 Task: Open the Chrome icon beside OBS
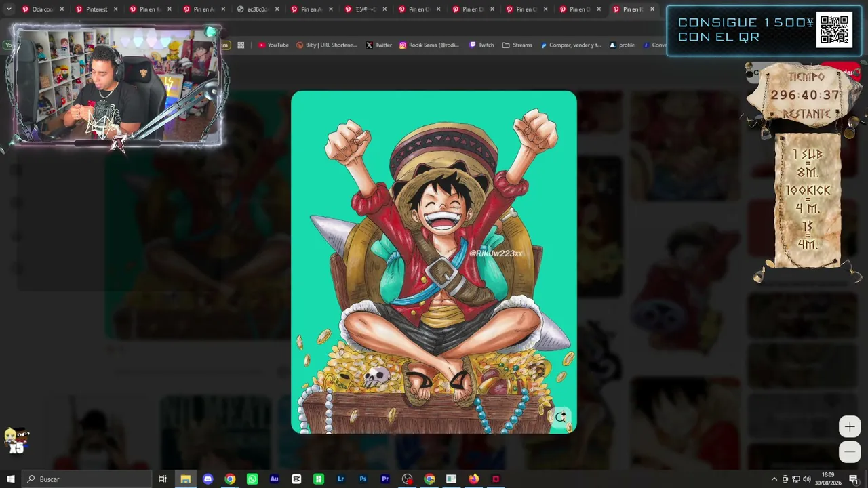[429, 479]
